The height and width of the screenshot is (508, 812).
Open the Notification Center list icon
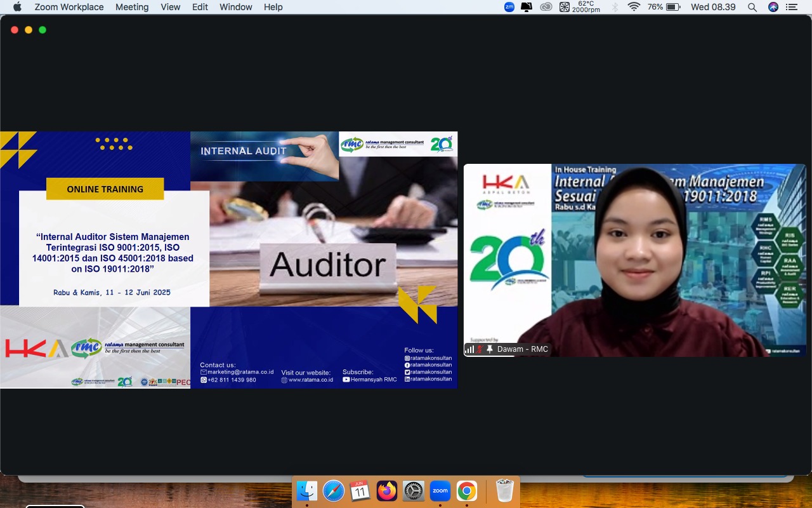click(791, 7)
